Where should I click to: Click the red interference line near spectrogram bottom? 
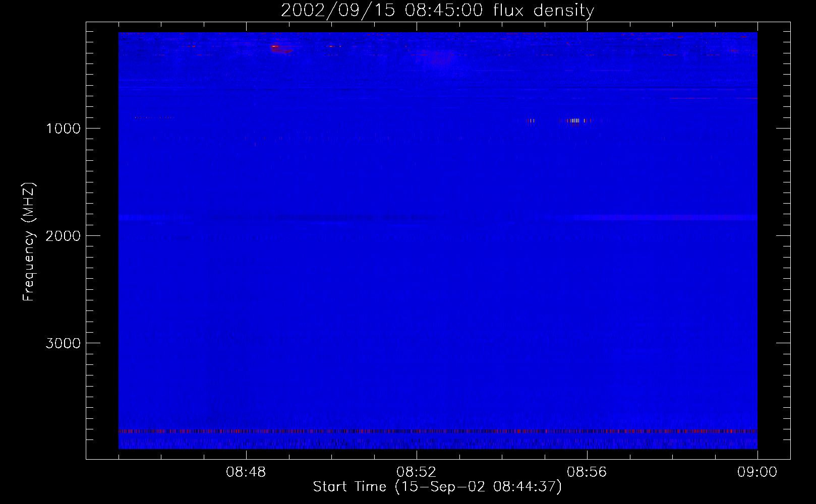click(x=438, y=431)
